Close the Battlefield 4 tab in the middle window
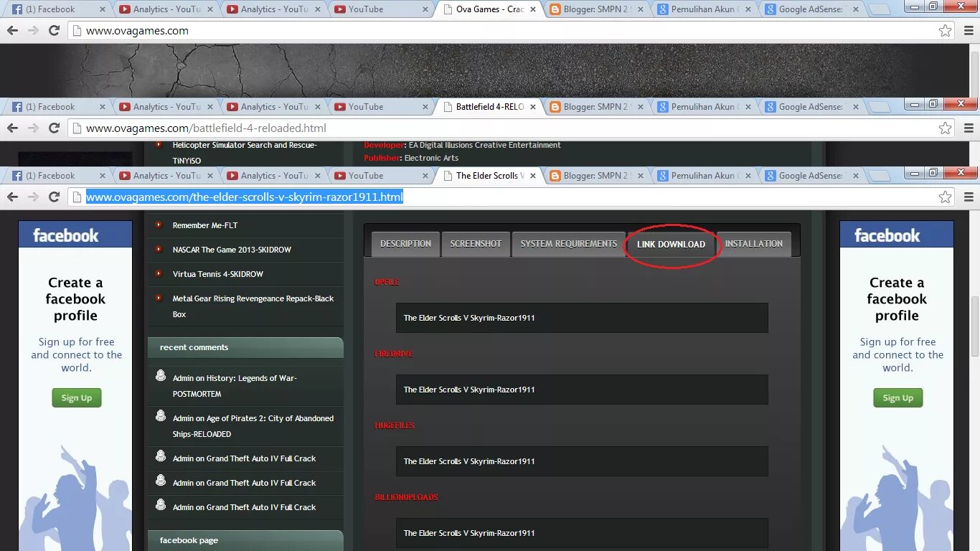The image size is (980, 551). [x=533, y=107]
